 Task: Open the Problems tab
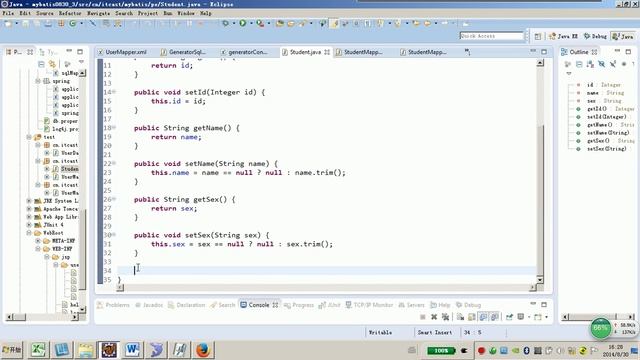click(113, 305)
